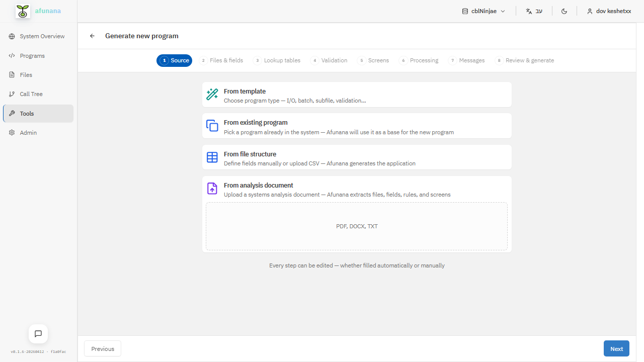Open Admin via the gear icon
The image size is (644, 362).
[x=12, y=132]
